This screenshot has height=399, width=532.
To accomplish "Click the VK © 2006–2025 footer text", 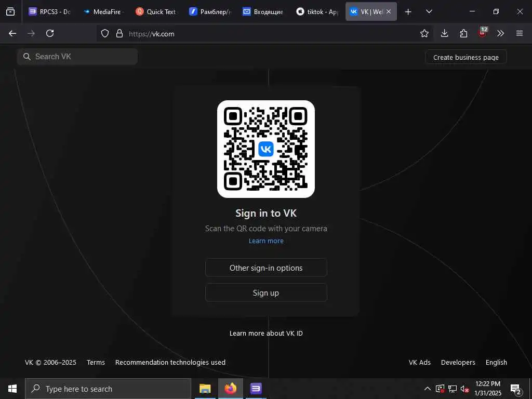I will click(x=50, y=362).
